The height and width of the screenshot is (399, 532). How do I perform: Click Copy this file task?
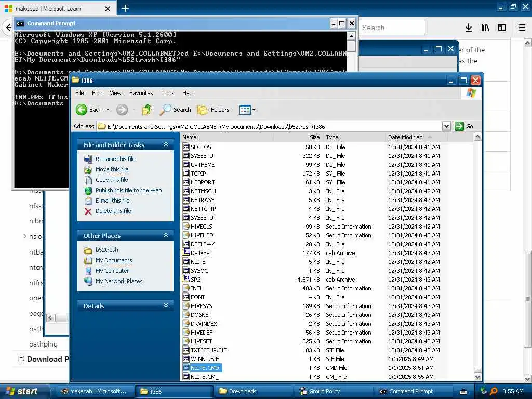coord(112,180)
